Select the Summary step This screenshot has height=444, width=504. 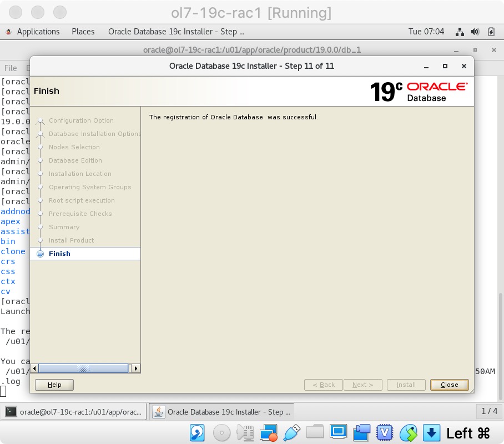pyautogui.click(x=64, y=227)
